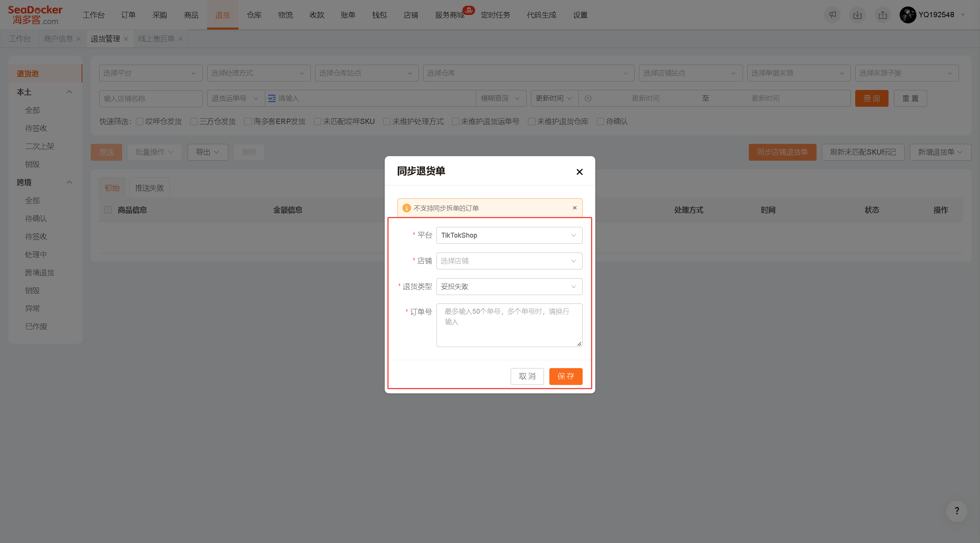980x543 pixels.
Task: Close the 退货管理 tab
Action: (126, 39)
